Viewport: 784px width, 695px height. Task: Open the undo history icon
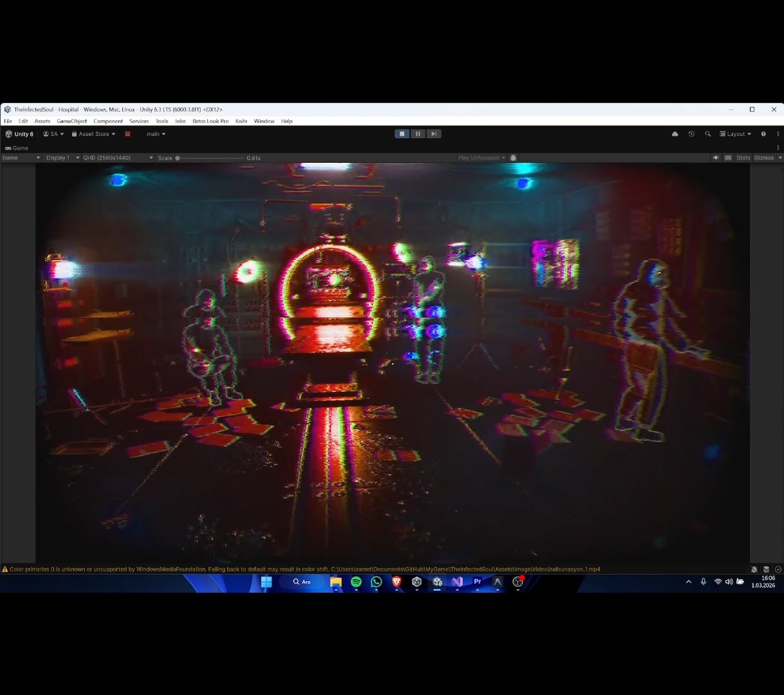pyautogui.click(x=691, y=134)
